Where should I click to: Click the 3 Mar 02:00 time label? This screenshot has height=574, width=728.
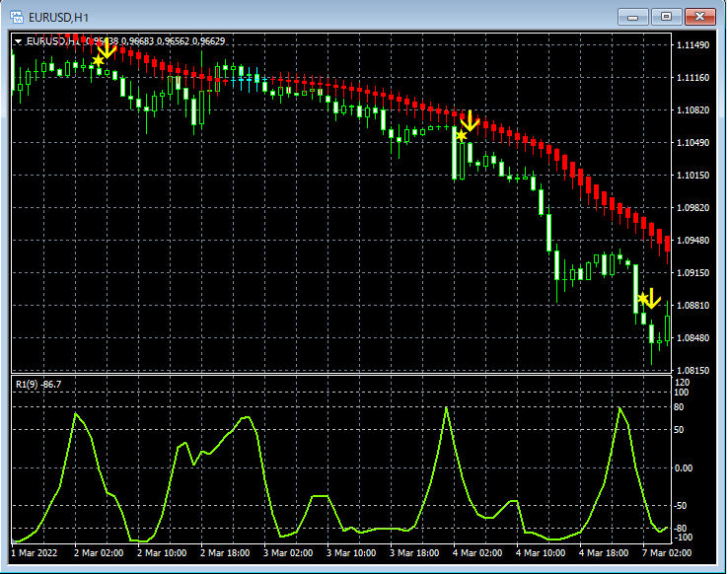pyautogui.click(x=288, y=553)
